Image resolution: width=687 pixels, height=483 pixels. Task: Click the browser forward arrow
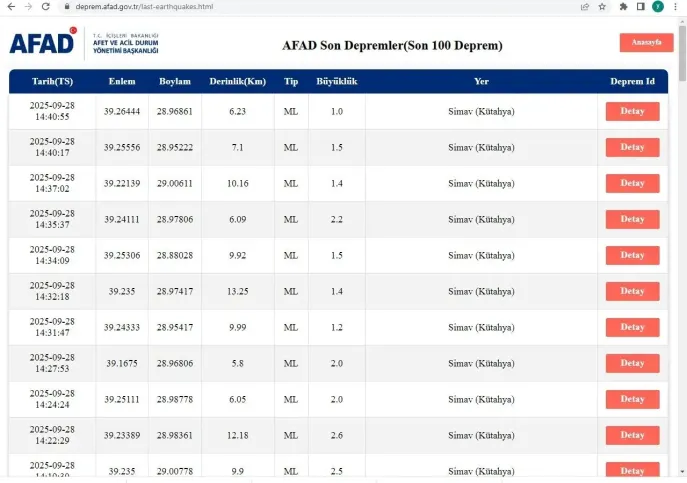(x=27, y=6)
